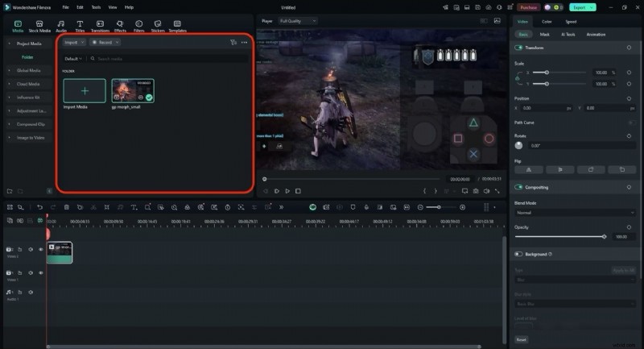Open the File menu
This screenshot has height=349, width=644.
tap(65, 7)
